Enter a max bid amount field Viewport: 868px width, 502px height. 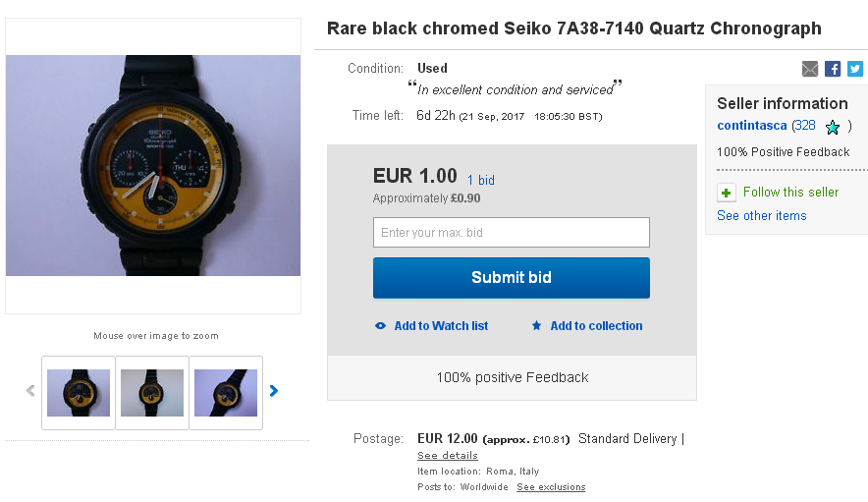click(511, 233)
